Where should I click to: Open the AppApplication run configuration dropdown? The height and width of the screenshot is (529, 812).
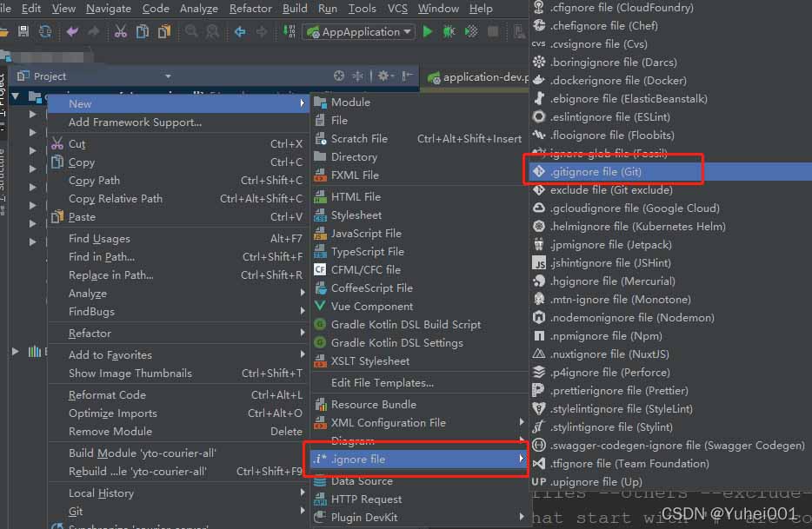[359, 31]
